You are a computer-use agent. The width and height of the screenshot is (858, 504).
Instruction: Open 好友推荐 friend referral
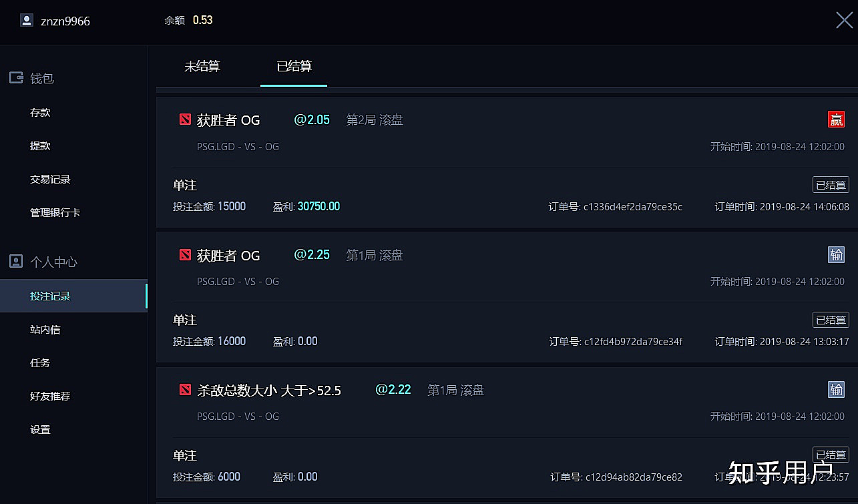pos(50,397)
